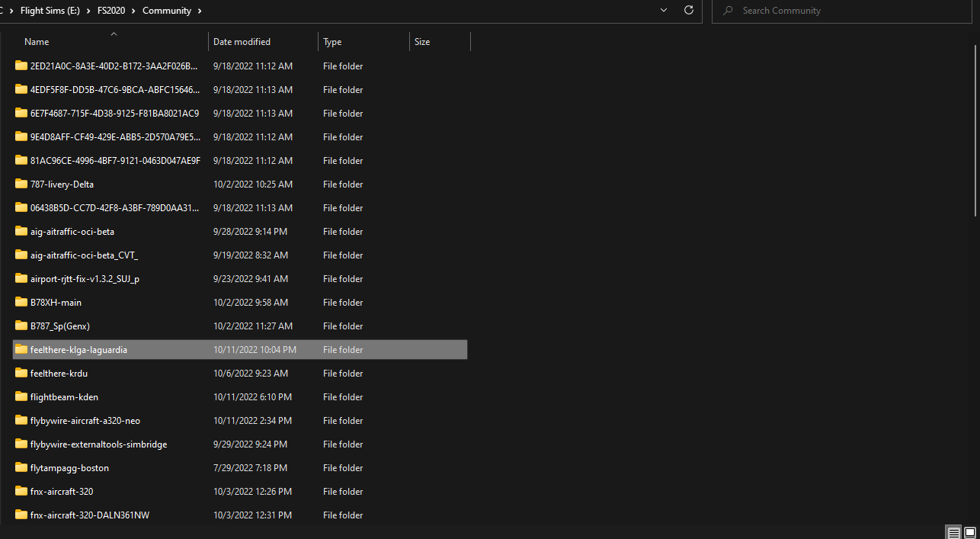This screenshot has width=980, height=539.
Task: Click date 9/23/2022 9:41 AM
Action: click(x=251, y=278)
